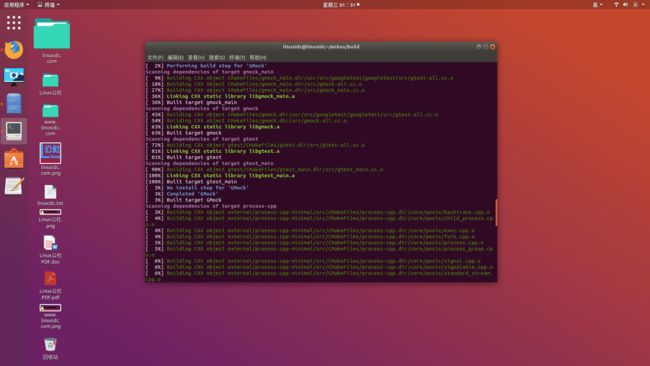Screen dimensions: 650x366
Task: Open the 帮助(H) menu in terminal
Action: pyautogui.click(x=258, y=58)
